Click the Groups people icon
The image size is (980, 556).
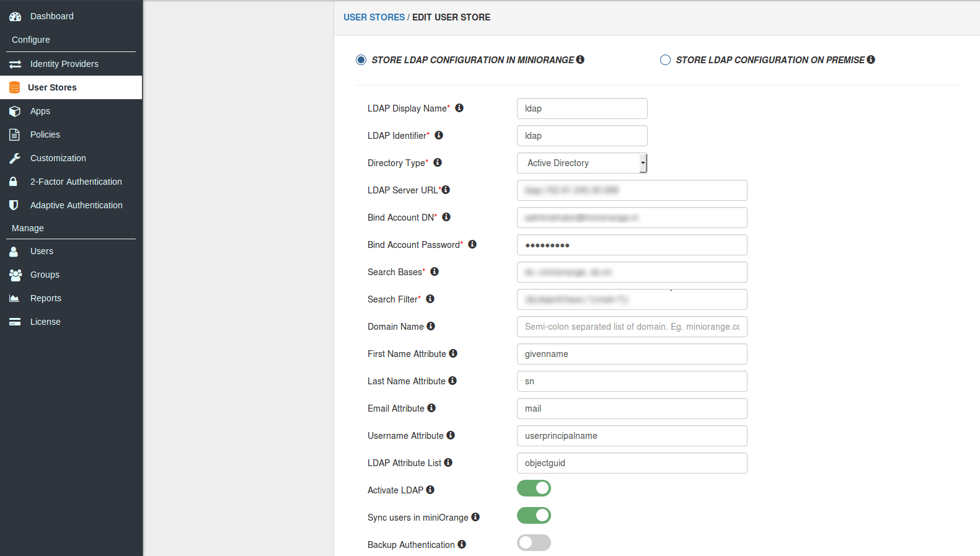[15, 275]
